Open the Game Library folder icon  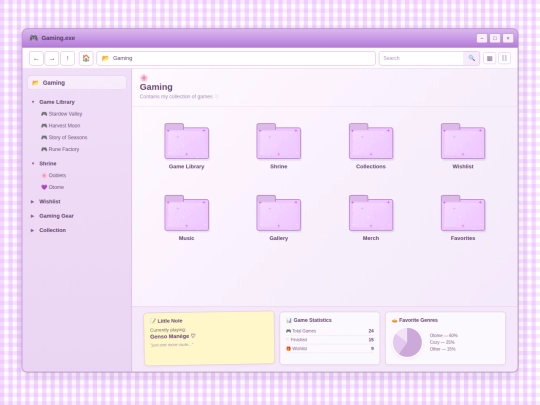click(186, 141)
